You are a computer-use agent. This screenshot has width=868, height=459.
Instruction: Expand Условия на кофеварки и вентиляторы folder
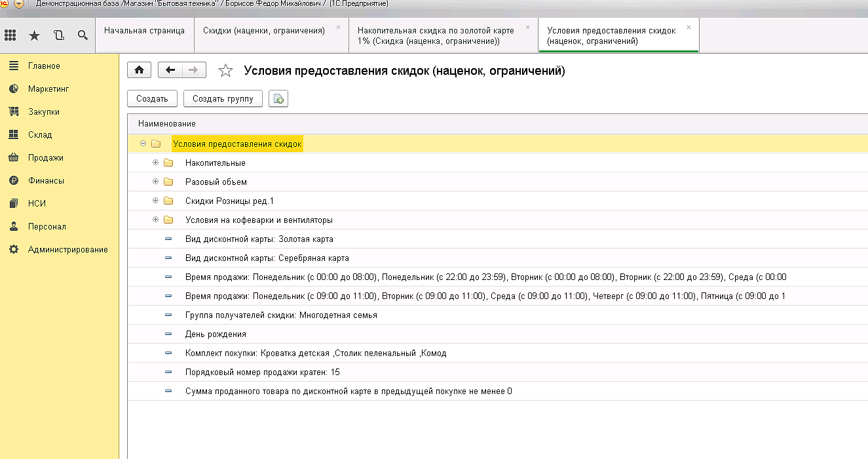155,220
